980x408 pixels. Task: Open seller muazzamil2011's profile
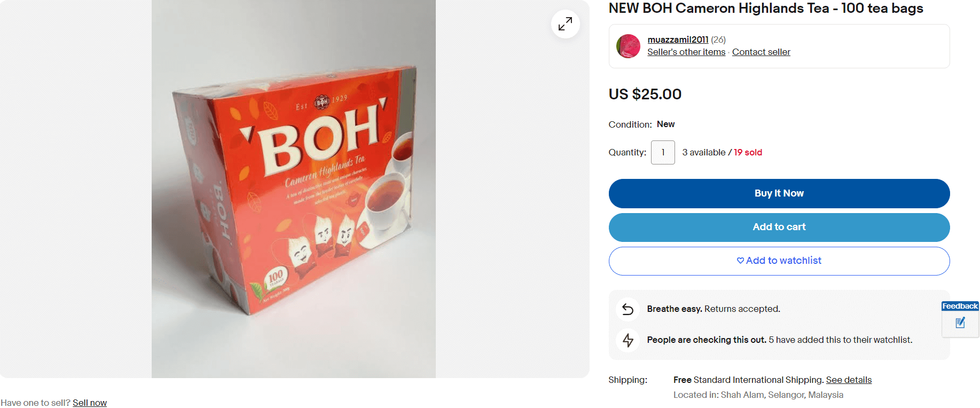click(678, 40)
